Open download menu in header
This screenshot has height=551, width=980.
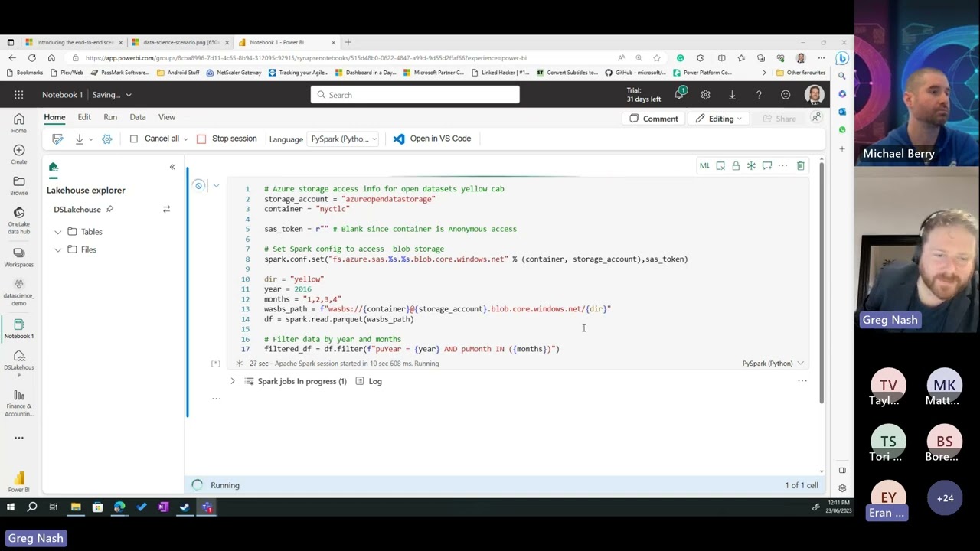tap(732, 95)
